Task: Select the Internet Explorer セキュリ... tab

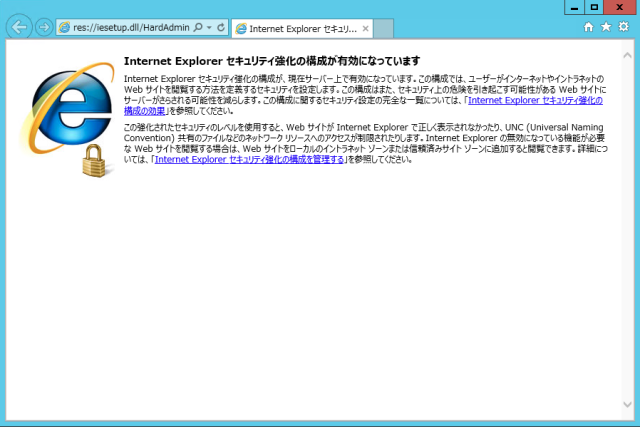Action: tap(302, 29)
